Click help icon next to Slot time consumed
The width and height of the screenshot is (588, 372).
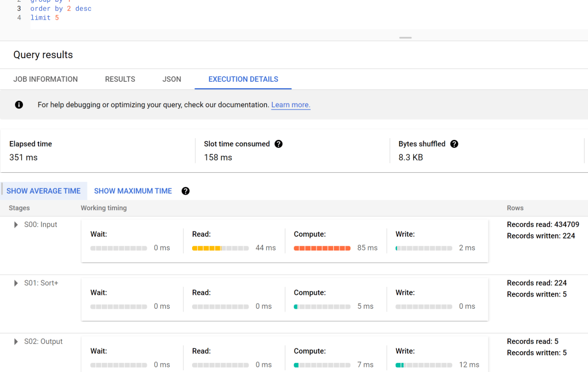pyautogui.click(x=278, y=144)
